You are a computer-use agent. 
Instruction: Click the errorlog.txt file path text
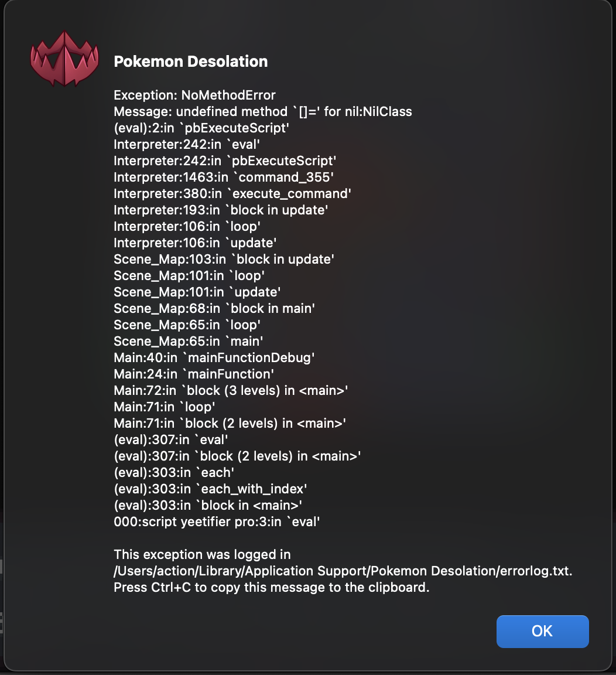[343, 571]
